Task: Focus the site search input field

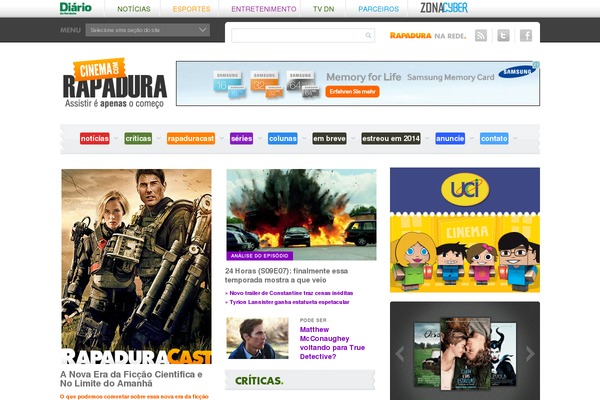Action: (x=298, y=35)
